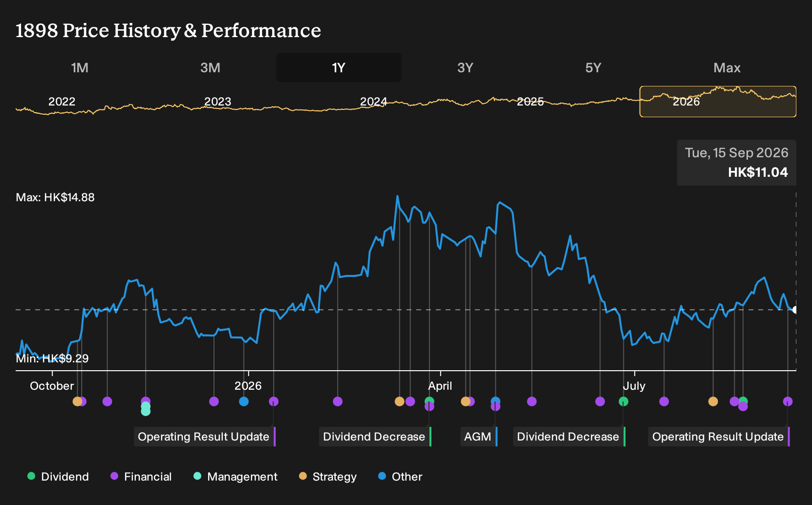This screenshot has width=812, height=505.
Task: Click the October axis label
Action: click(x=52, y=386)
